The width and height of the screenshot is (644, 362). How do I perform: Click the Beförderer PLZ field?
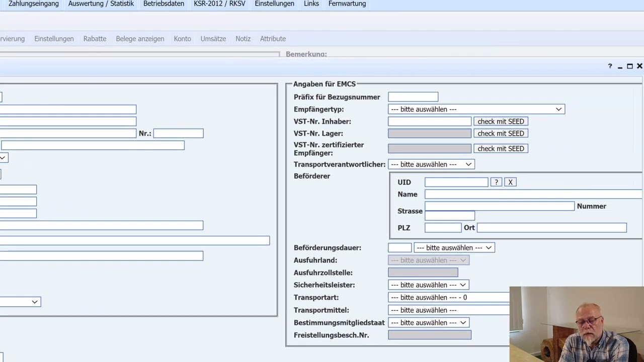443,228
